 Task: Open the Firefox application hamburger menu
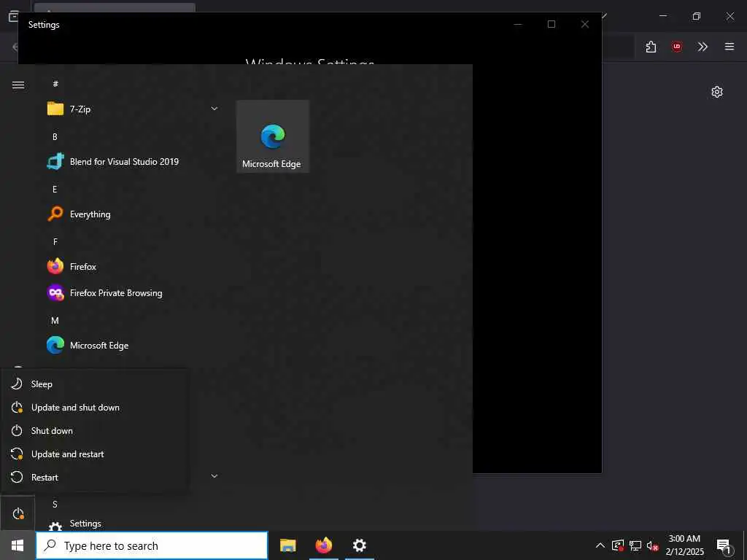click(729, 47)
